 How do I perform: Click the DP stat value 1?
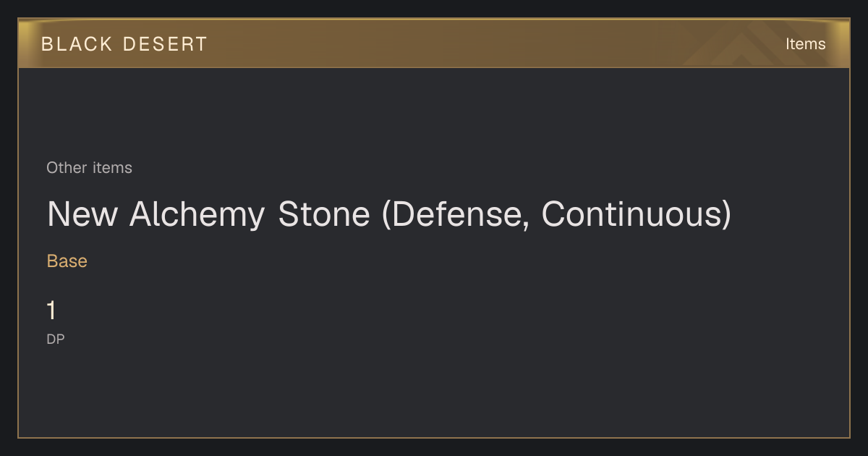(51, 311)
